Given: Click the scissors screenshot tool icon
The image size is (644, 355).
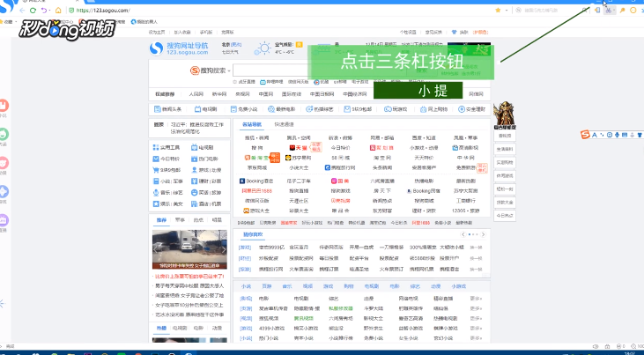Looking at the screenshot, I should pos(609,11).
